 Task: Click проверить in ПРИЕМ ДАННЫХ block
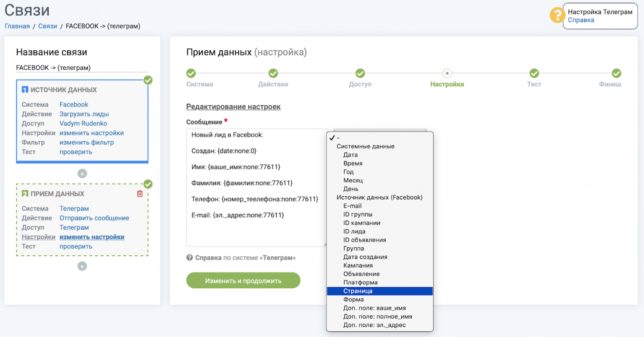pyautogui.click(x=76, y=246)
